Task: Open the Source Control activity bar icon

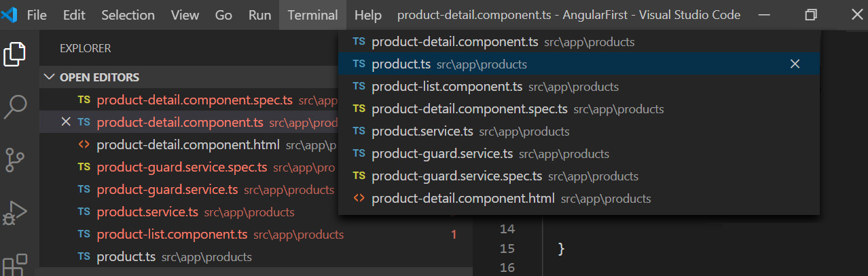Action: click(16, 160)
